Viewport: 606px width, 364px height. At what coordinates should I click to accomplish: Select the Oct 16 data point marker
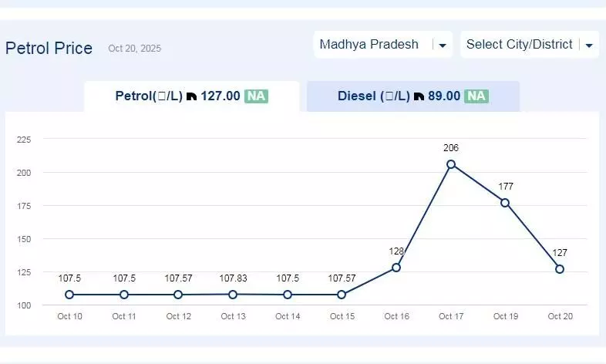pyautogui.click(x=396, y=268)
